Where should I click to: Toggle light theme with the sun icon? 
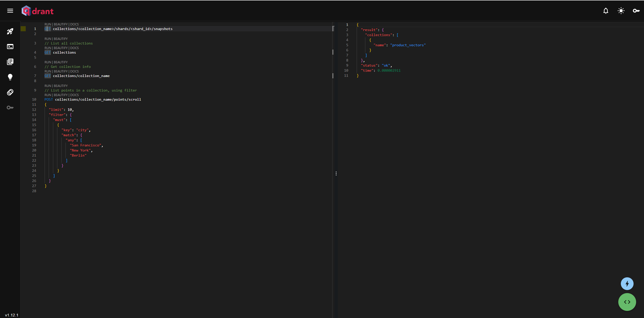621,11
